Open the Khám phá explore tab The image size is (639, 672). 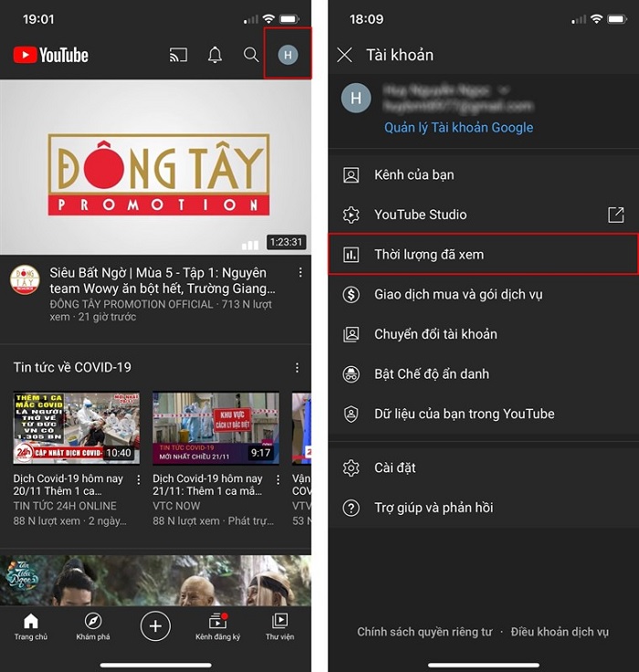93,626
